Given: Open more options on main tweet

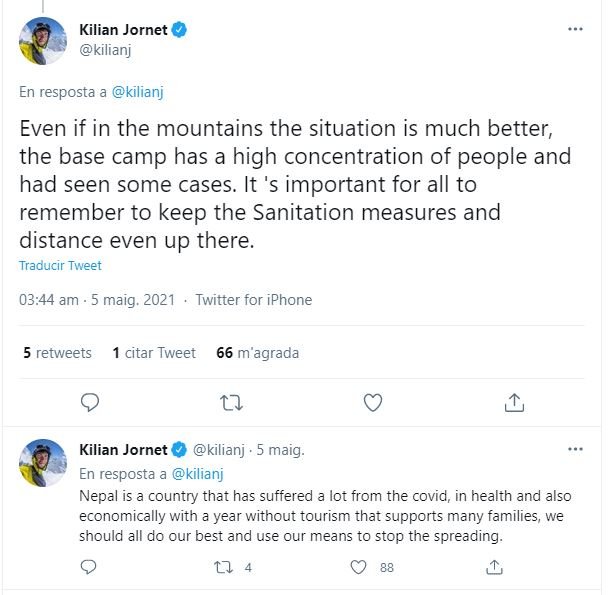Looking at the screenshot, I should point(575,29).
